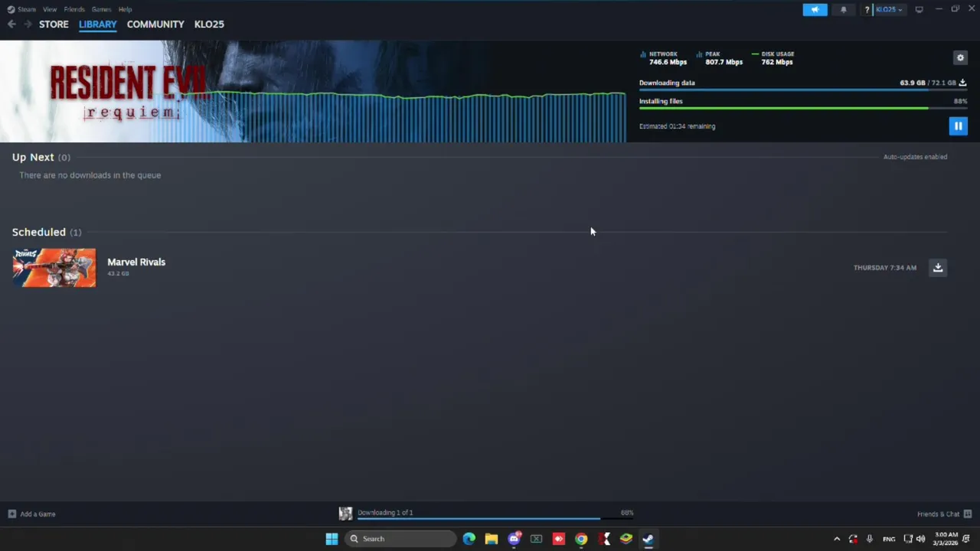Open the KLO25 profile tab
This screenshot has width=980, height=551.
(x=209, y=24)
